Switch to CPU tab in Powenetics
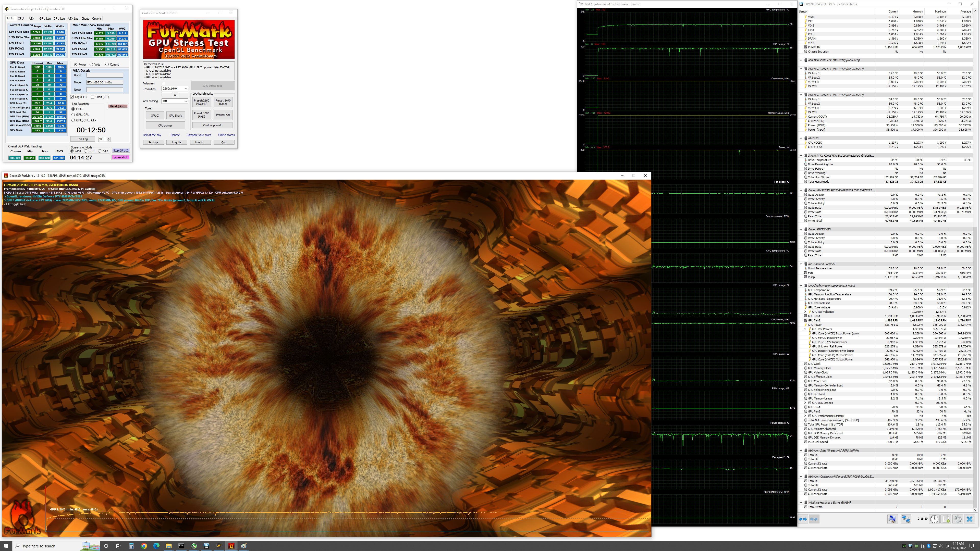Viewport: 980px width, 551px height. click(x=20, y=18)
